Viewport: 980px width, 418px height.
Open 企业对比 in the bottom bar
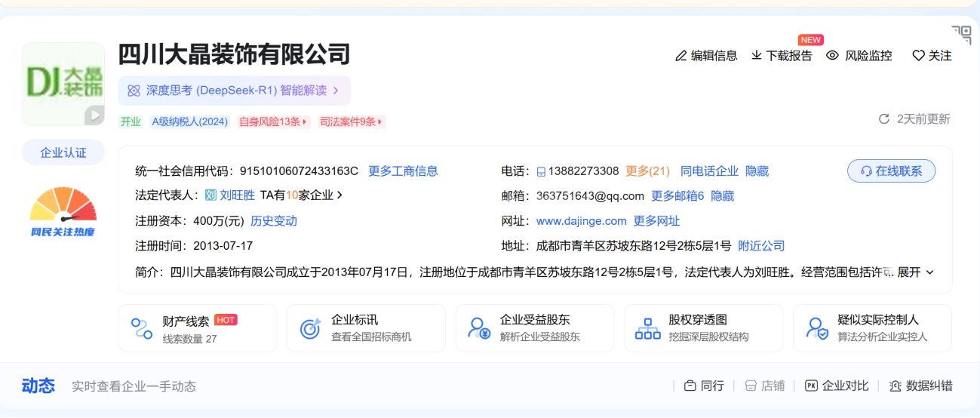point(837,386)
